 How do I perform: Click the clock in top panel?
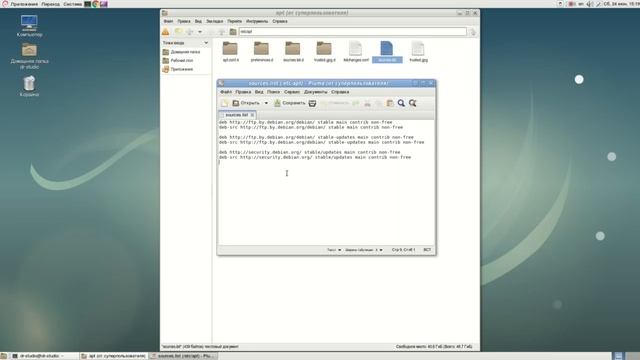click(621, 4)
